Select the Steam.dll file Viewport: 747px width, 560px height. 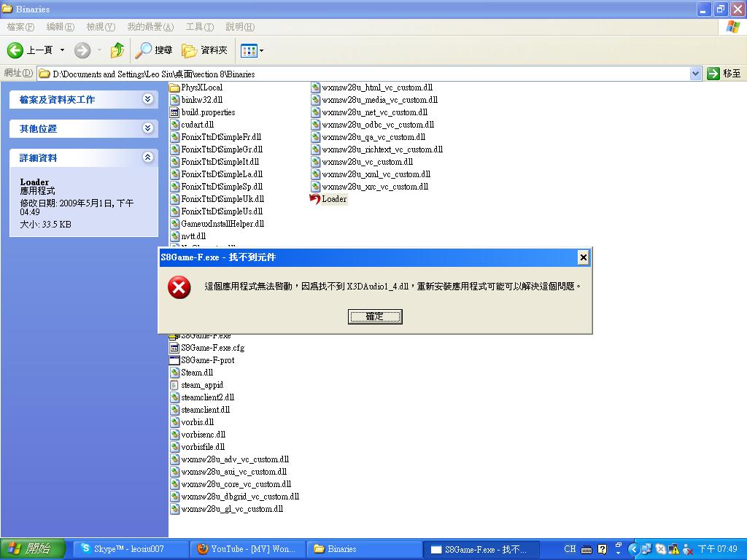point(196,373)
